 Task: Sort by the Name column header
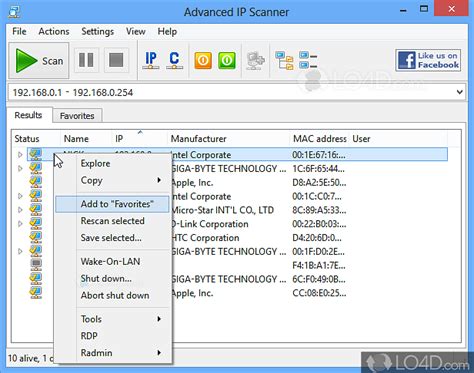[86, 139]
